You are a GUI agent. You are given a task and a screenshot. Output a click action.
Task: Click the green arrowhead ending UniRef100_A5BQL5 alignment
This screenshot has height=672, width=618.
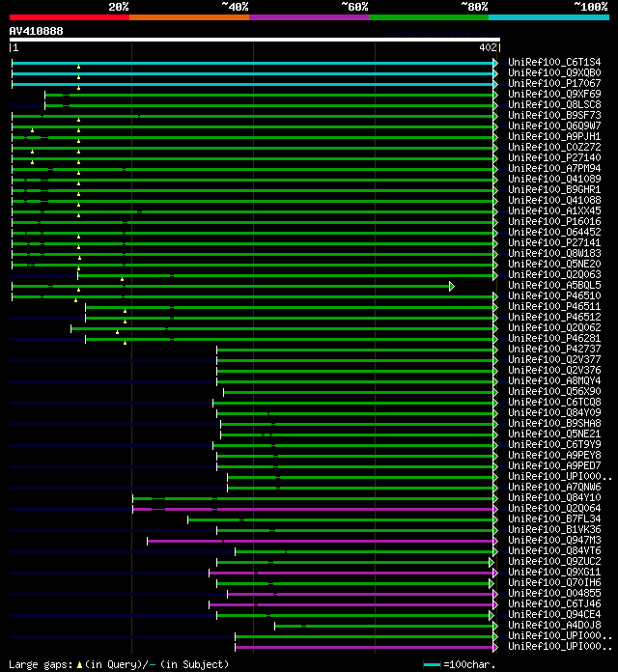(452, 286)
